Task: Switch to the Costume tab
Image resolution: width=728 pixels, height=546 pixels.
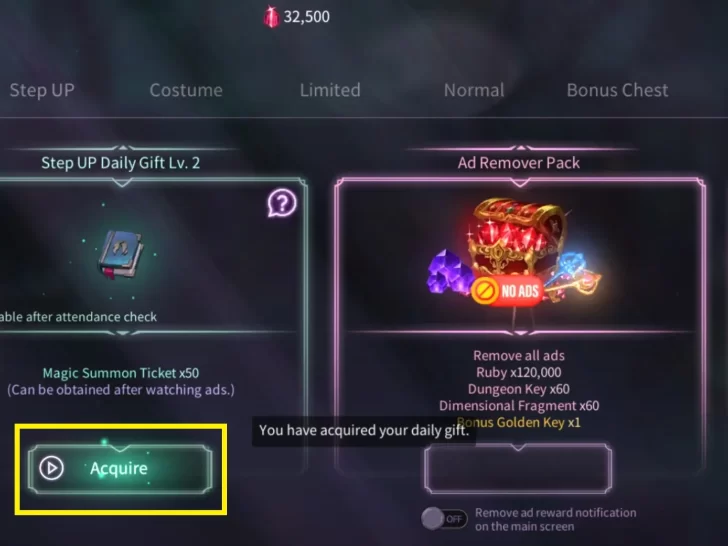Action: coord(186,90)
